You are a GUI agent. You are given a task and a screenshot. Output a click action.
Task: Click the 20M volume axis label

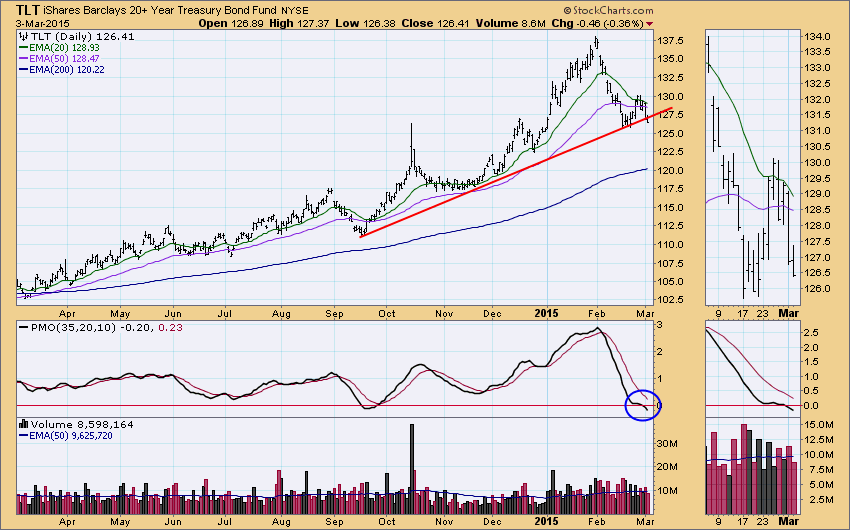(668, 467)
